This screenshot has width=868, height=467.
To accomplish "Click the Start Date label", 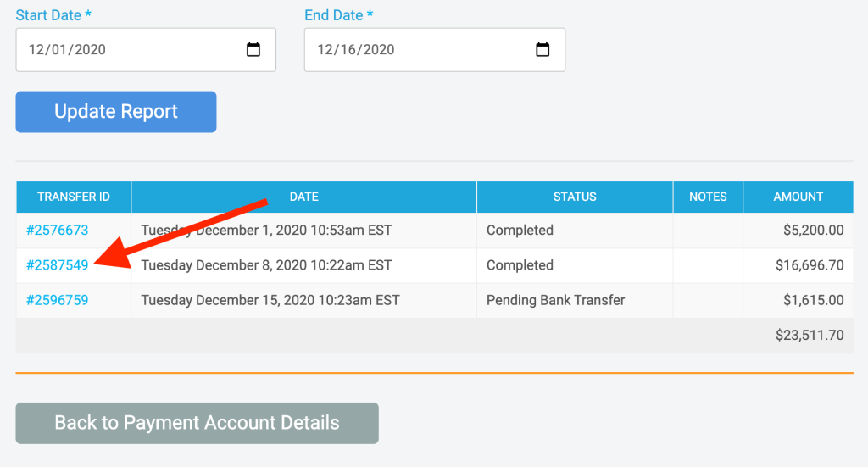I will [x=53, y=15].
